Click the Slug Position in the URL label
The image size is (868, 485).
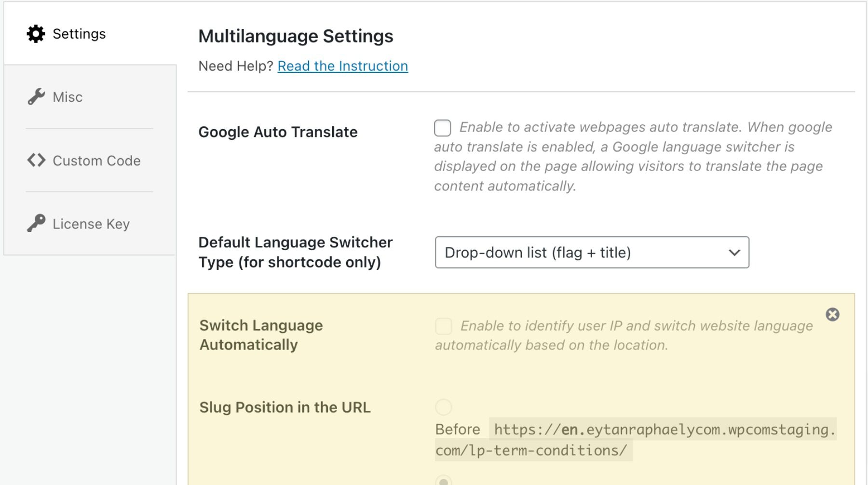click(x=285, y=407)
